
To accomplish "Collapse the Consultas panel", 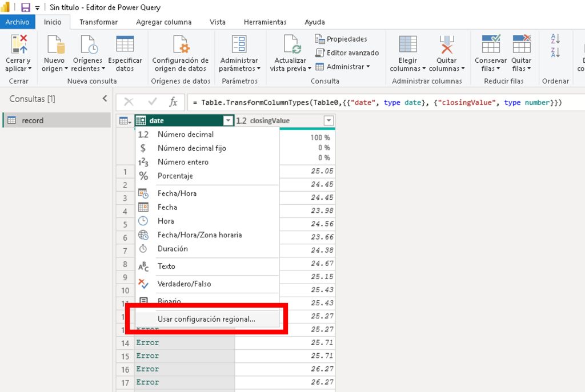I will pyautogui.click(x=105, y=99).
